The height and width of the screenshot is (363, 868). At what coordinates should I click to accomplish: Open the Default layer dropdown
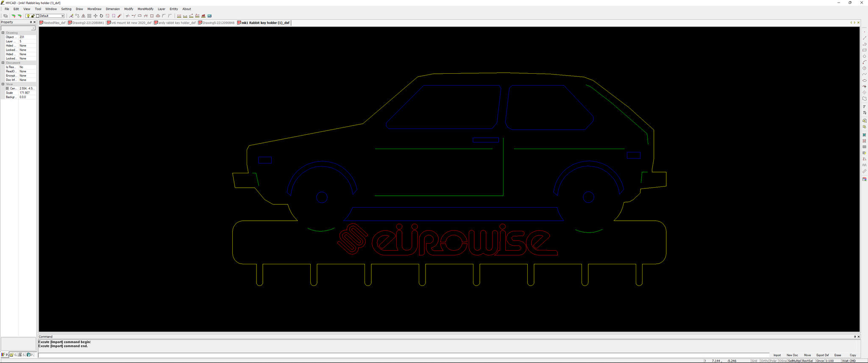62,16
